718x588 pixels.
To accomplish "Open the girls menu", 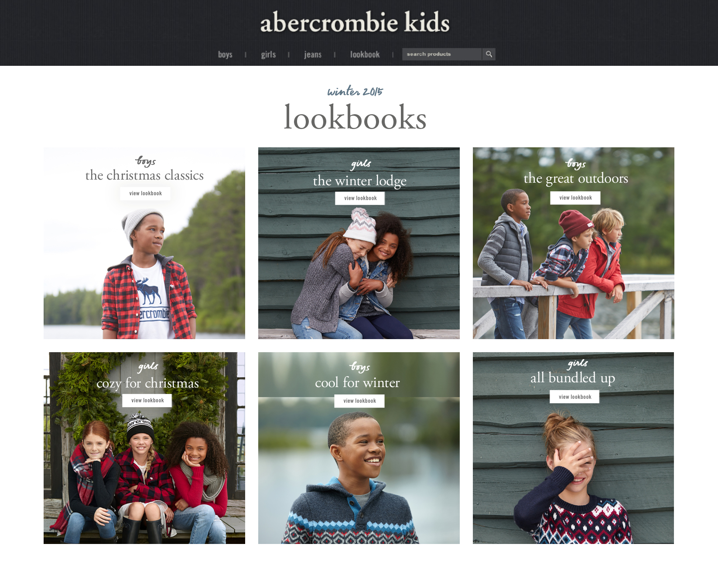I will (268, 54).
